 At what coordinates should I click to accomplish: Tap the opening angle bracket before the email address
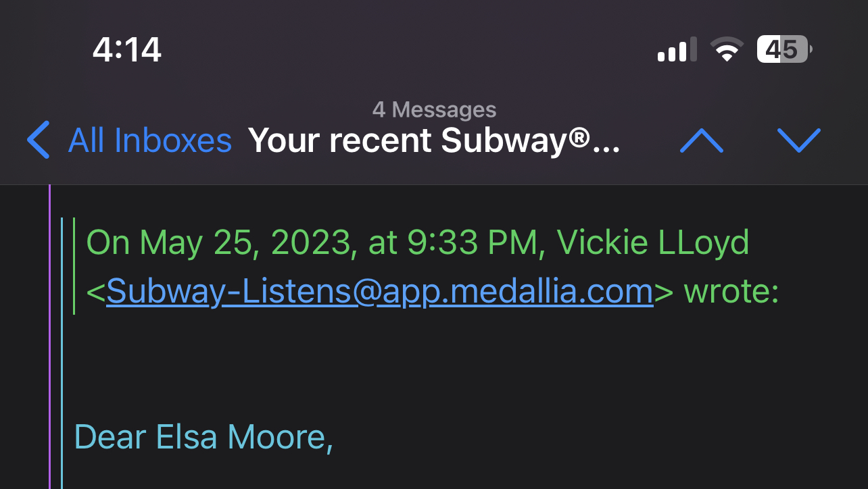(x=95, y=292)
